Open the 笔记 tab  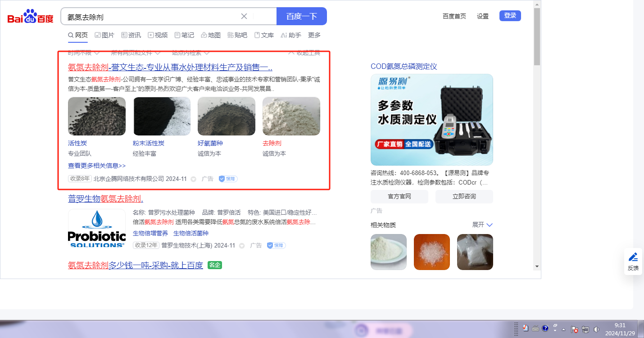[x=184, y=35]
